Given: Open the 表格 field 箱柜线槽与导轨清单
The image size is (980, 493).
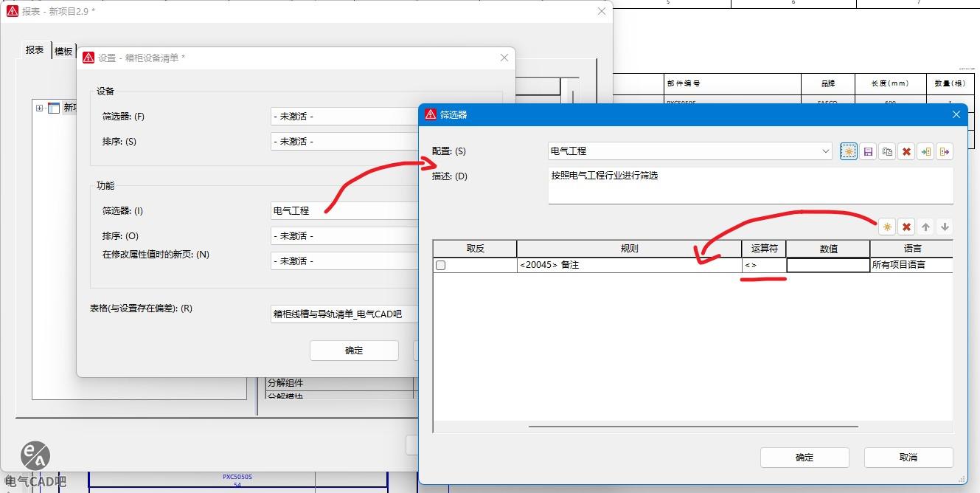Looking at the screenshot, I should click(344, 314).
